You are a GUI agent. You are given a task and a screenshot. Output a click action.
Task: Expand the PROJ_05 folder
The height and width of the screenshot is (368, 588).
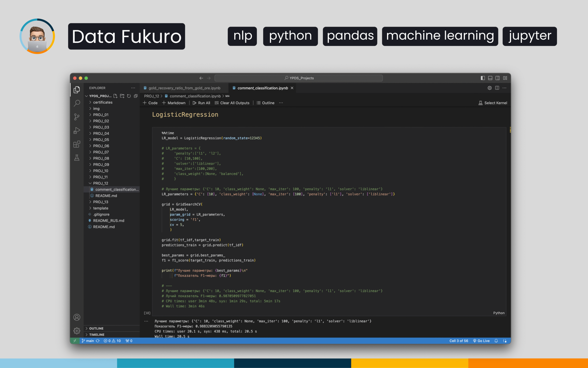coord(101,140)
